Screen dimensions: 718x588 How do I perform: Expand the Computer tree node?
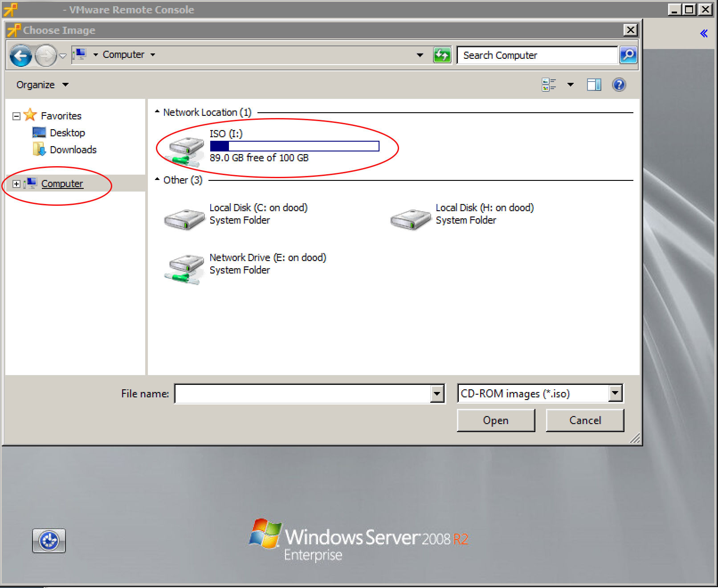16,184
